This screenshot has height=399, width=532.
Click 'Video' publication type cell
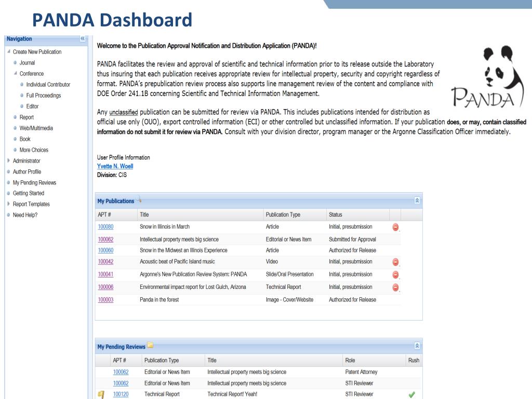(x=272, y=262)
